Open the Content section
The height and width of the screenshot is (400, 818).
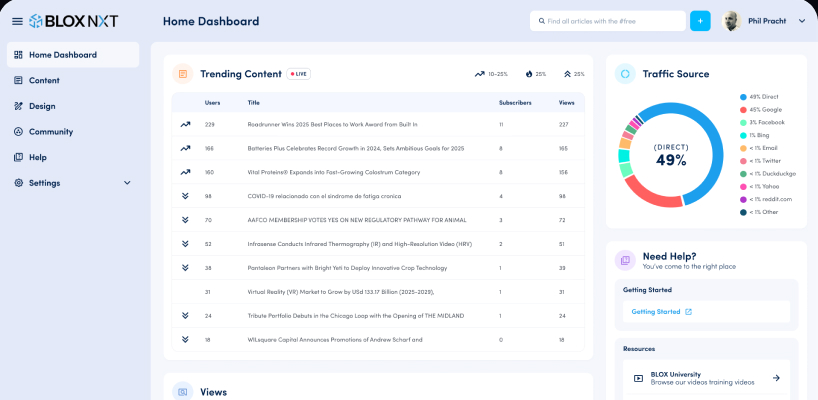click(x=44, y=80)
